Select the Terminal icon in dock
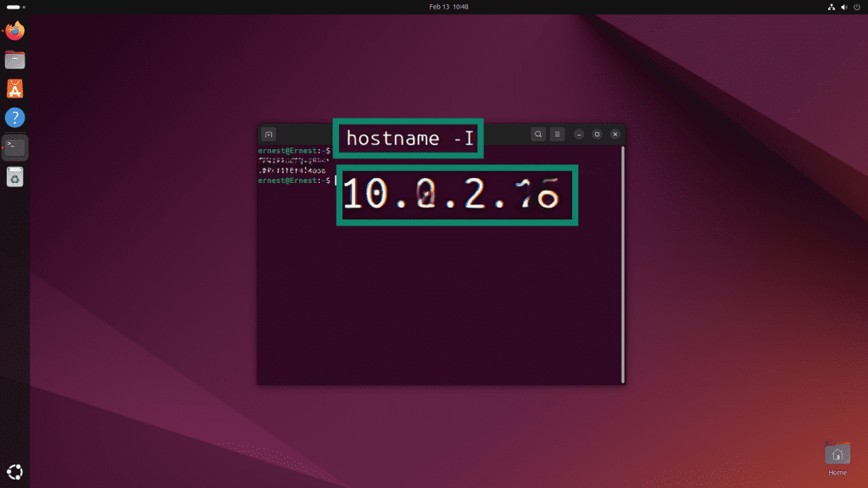Screen dimensions: 868x488 (x=15, y=147)
